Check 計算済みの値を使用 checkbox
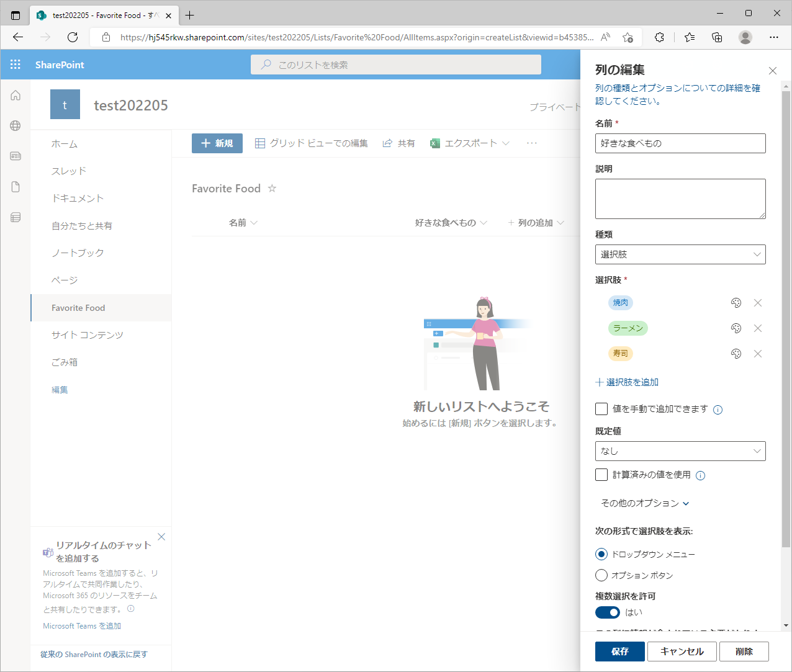The height and width of the screenshot is (672, 792). [601, 475]
